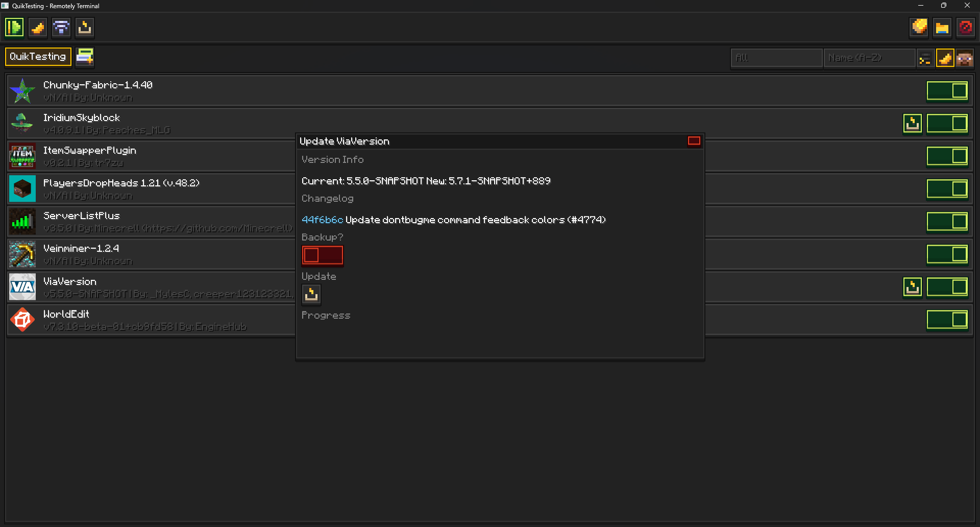The width and height of the screenshot is (980, 527).
Task: Disable Veinminer-1.2.4 plugin toggle
Action: point(947,254)
